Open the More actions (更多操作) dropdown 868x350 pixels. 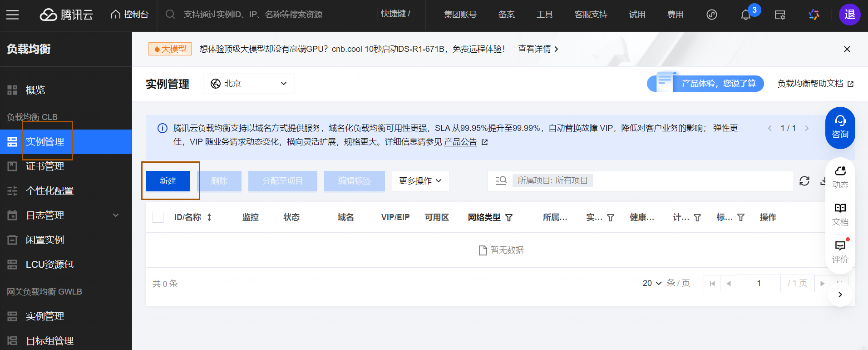tap(421, 181)
